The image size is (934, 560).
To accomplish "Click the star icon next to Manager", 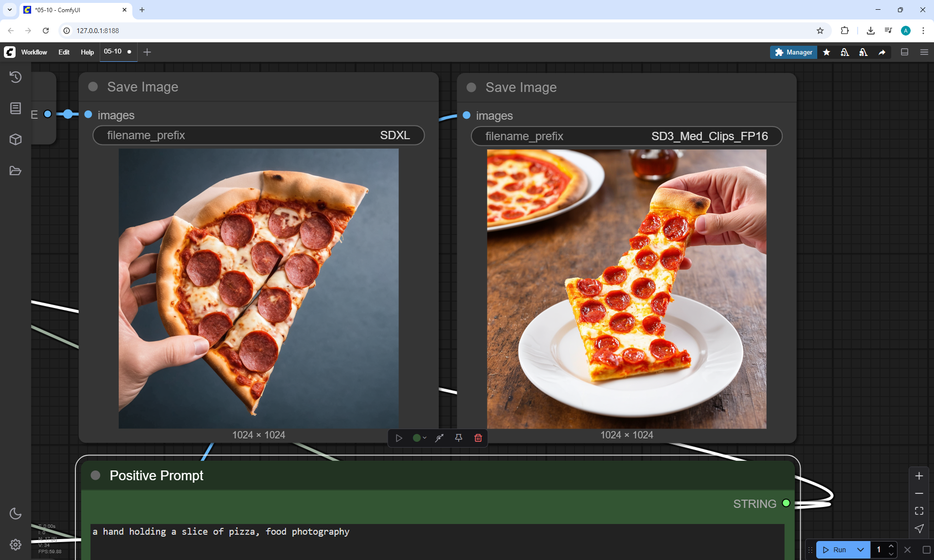I will [826, 52].
